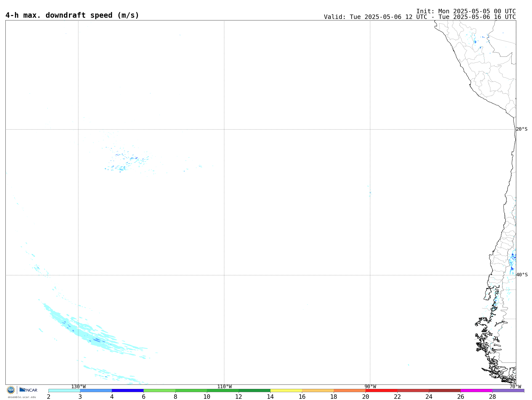532x400 pixels.
Task: Click the NSF logo icon
Action: click(11, 390)
